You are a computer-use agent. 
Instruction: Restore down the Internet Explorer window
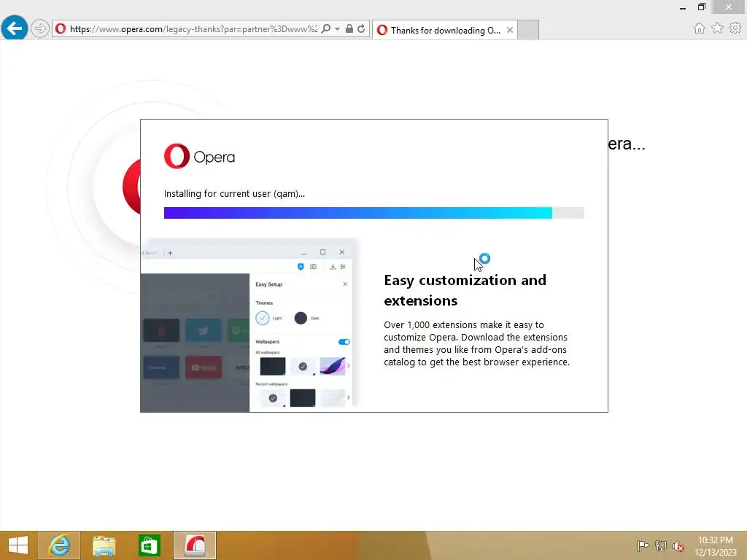click(701, 7)
